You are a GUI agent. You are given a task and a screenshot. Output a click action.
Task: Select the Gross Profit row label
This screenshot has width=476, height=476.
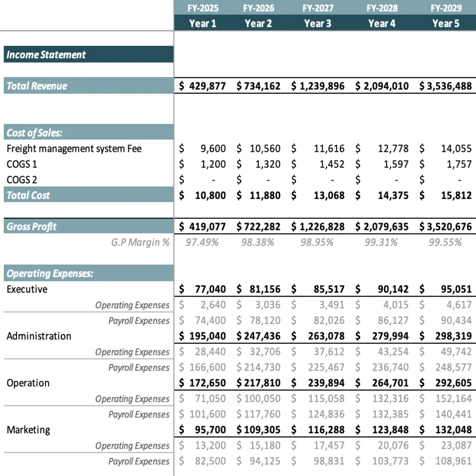point(89,226)
